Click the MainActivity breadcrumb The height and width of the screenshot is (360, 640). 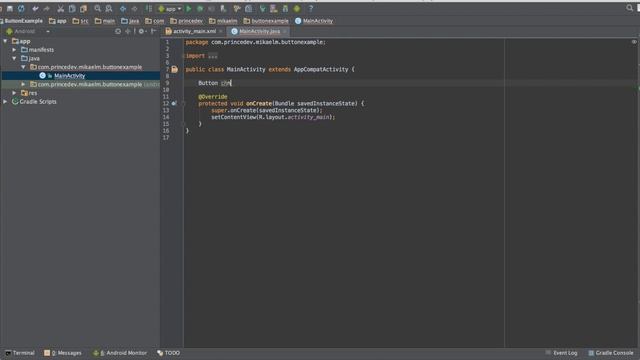314,21
